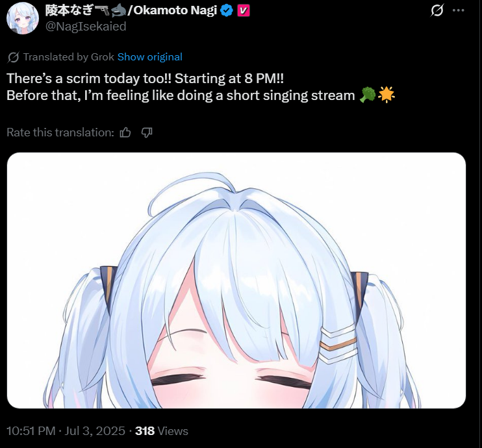Open the @NagIsekaied handle link
Image resolution: width=482 pixels, height=448 pixels.
point(86,27)
